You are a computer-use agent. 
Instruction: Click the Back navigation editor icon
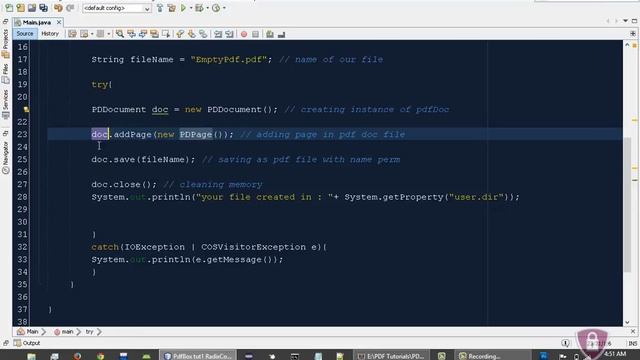(x=84, y=34)
